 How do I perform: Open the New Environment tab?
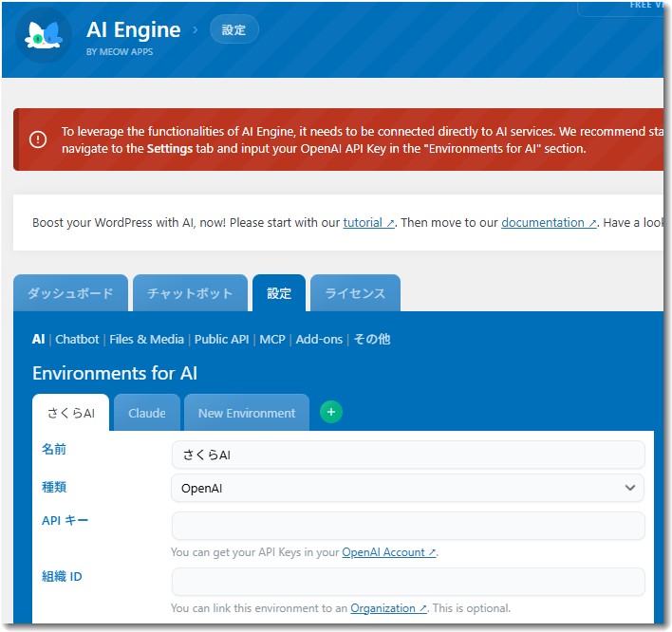point(247,413)
